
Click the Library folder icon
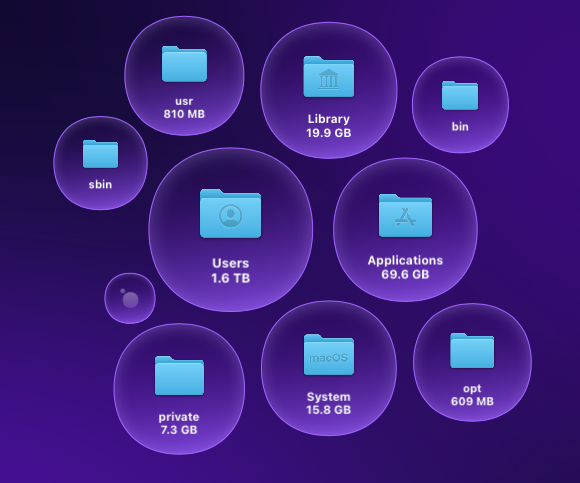[329, 77]
